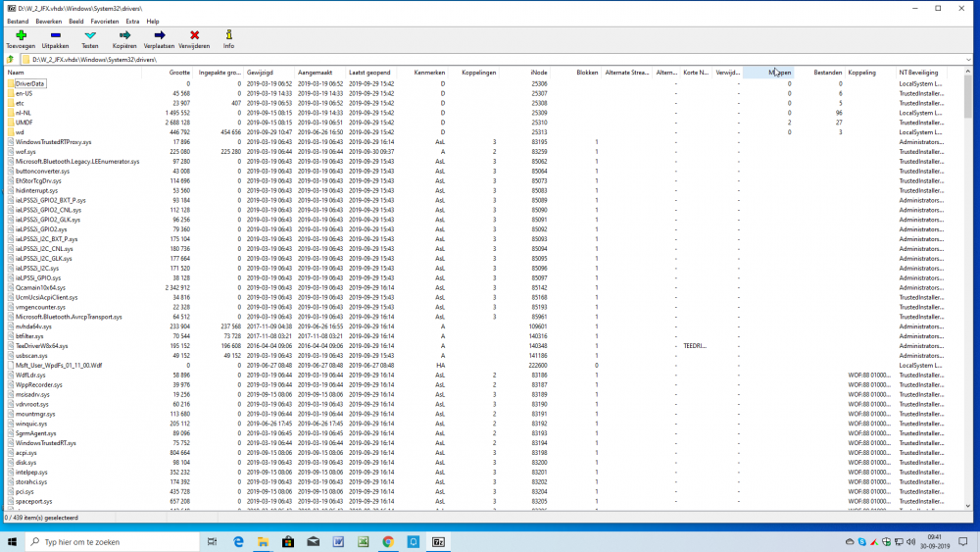Open the Extra menu
980x552 pixels.
[132, 21]
